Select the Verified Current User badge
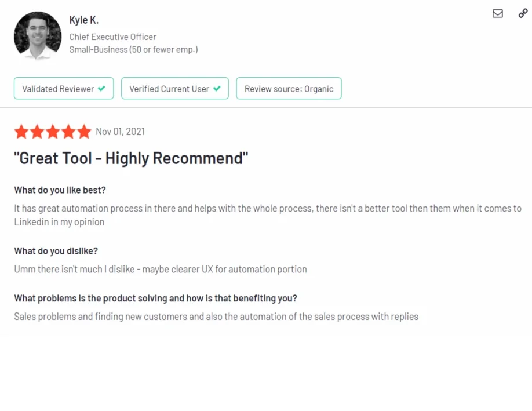 174,89
